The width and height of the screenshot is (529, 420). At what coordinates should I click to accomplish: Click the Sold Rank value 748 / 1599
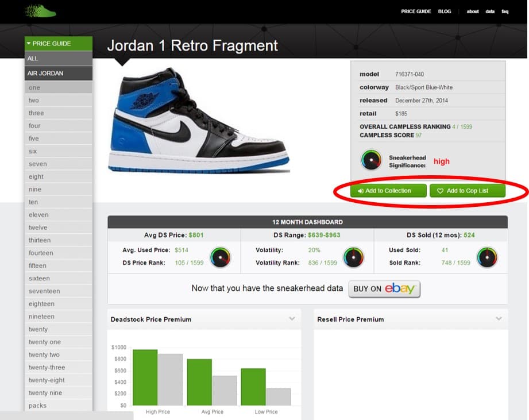coord(456,263)
